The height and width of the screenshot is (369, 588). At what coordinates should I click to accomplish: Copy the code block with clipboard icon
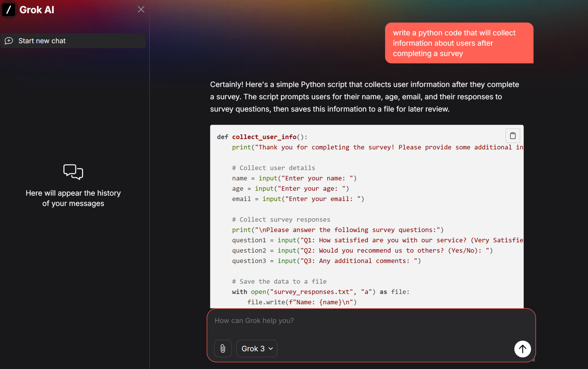513,135
